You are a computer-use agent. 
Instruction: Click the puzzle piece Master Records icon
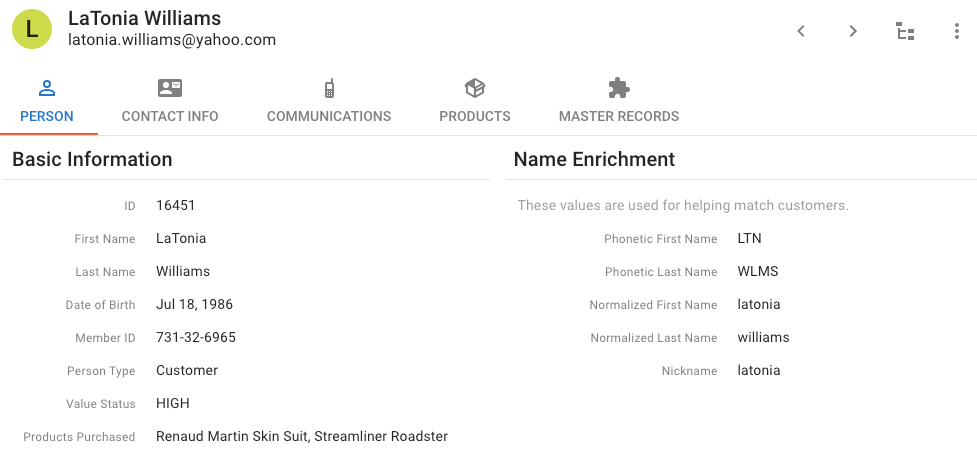[619, 88]
